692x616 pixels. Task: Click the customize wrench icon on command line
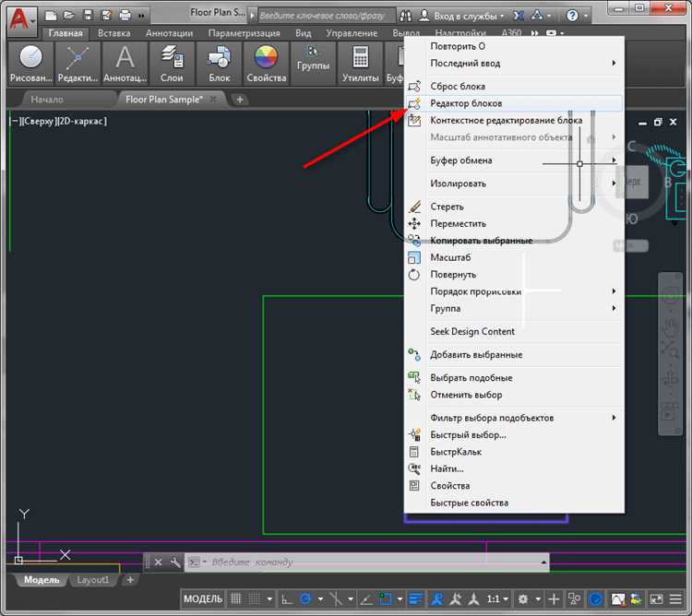click(x=175, y=563)
